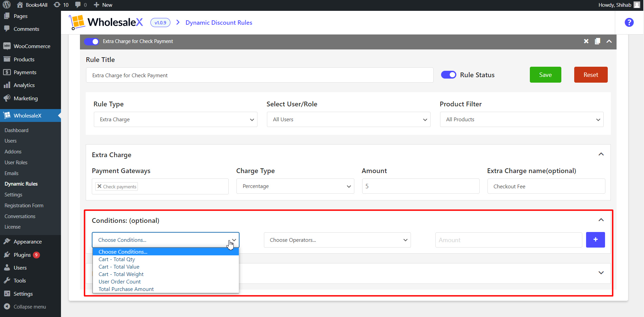Screen dimensions: 644x317
Task: Select Cart - Total Weight option
Action: [x=166, y=274]
